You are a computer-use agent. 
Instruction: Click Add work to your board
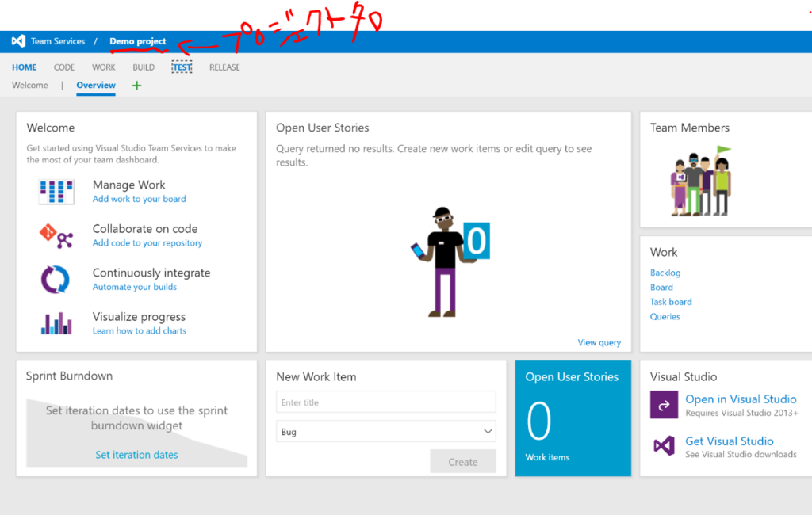click(x=140, y=199)
